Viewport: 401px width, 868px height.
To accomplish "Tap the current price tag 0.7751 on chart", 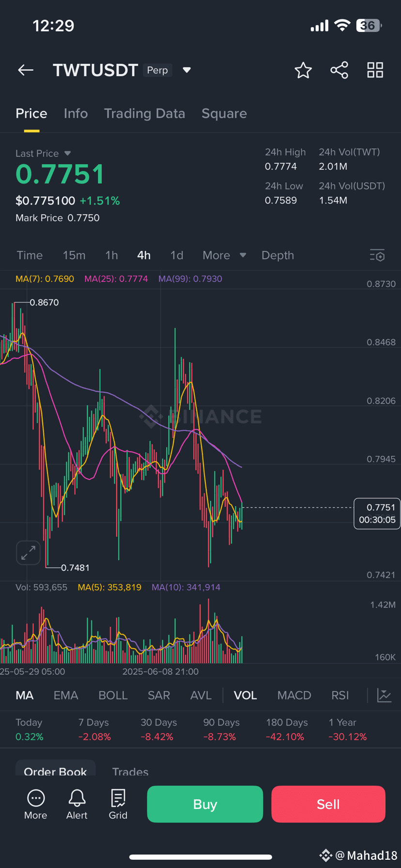I will (377, 513).
